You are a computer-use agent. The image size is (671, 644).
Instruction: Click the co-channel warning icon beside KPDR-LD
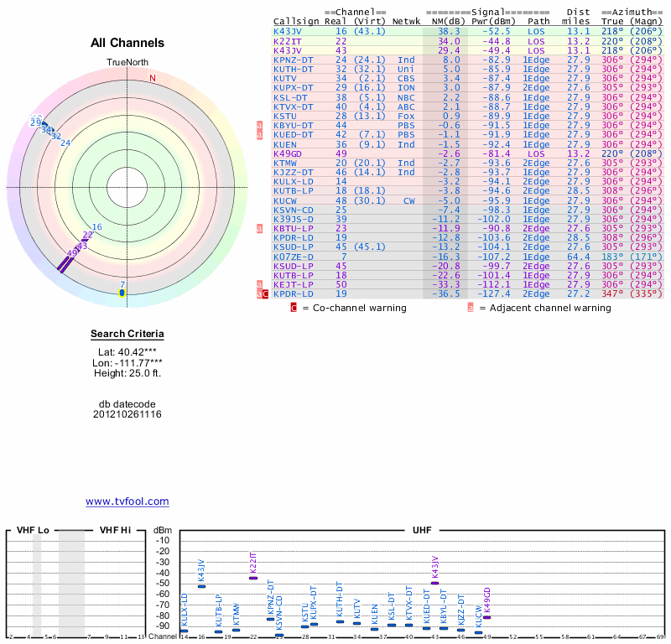coord(265,294)
